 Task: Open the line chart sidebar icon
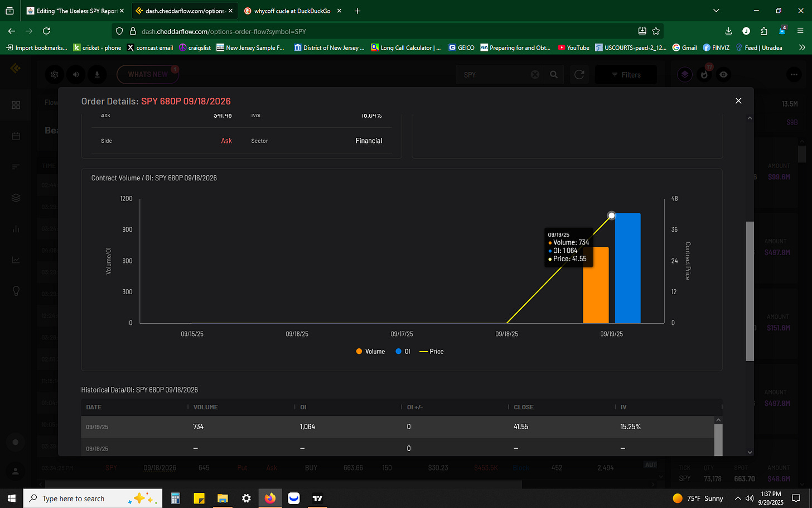tap(16, 260)
